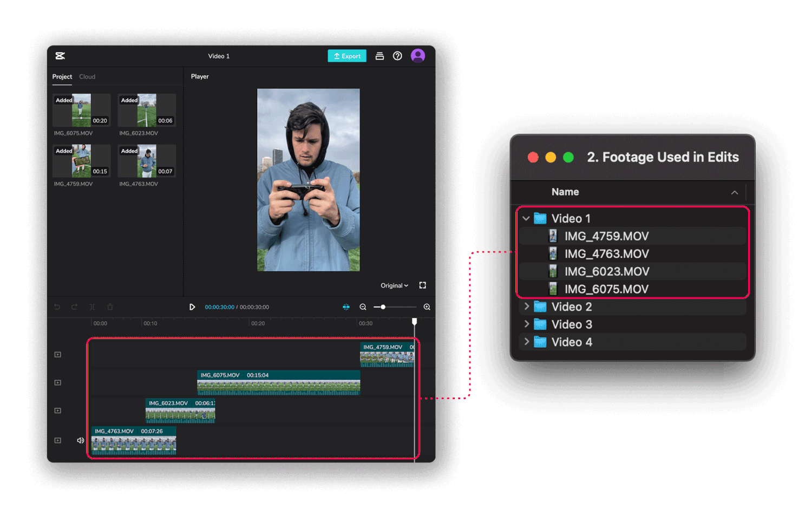
Task: Click the Delete clip trash icon
Action: point(110,307)
